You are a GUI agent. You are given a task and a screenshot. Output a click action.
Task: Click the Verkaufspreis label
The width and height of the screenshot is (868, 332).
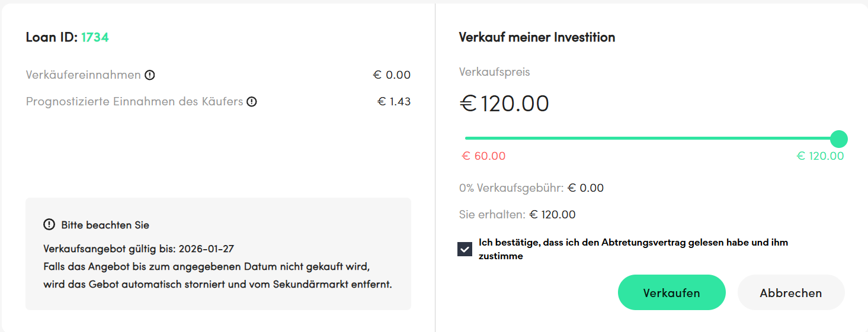[494, 72]
